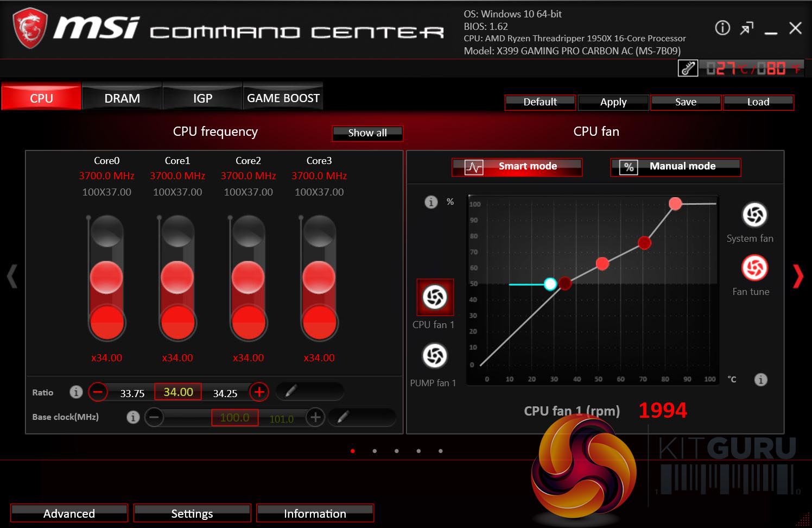
Task: Increase Base clock with the plus button
Action: [x=315, y=417]
